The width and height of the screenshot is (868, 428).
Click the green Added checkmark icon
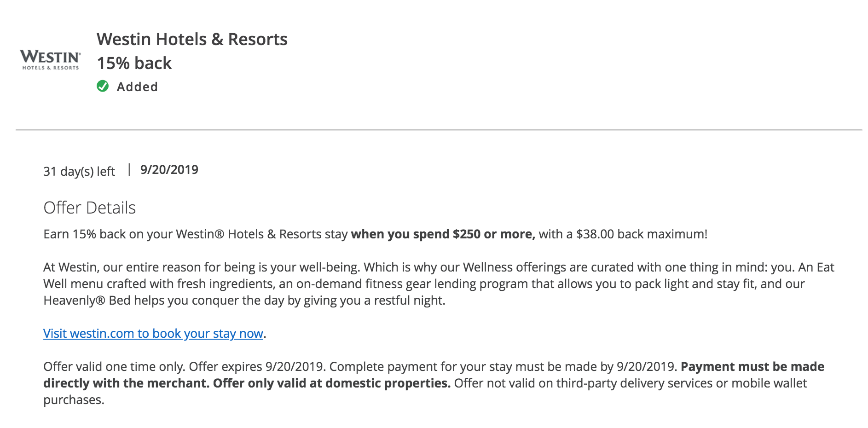[x=103, y=86]
